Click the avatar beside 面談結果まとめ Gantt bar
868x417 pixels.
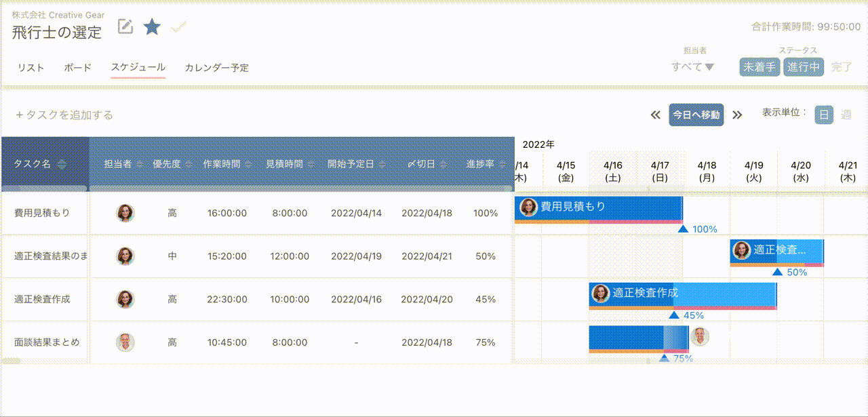point(700,336)
